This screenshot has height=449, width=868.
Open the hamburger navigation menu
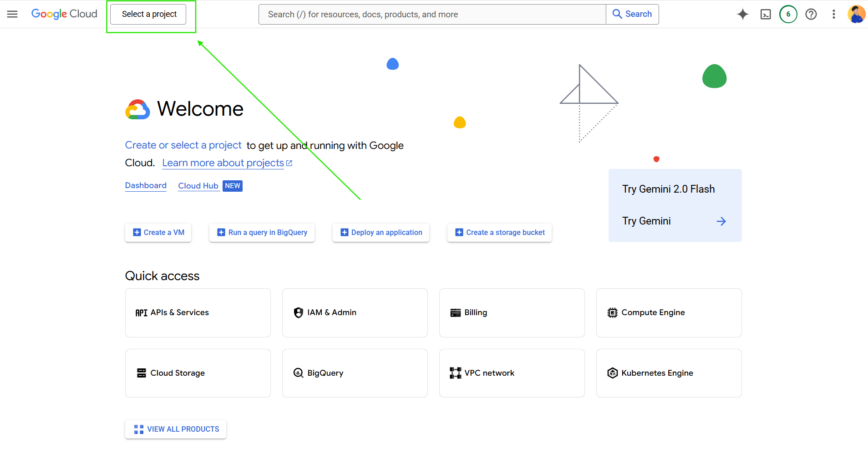(x=12, y=14)
